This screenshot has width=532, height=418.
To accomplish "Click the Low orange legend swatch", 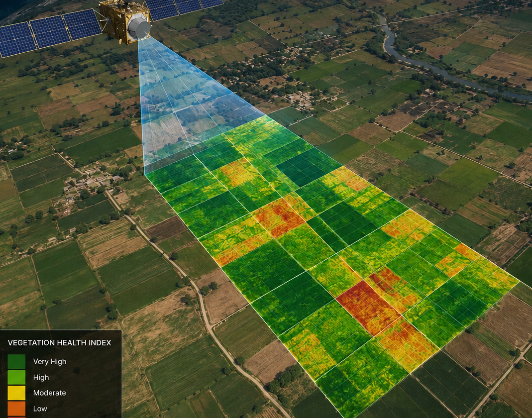I will (x=16, y=409).
